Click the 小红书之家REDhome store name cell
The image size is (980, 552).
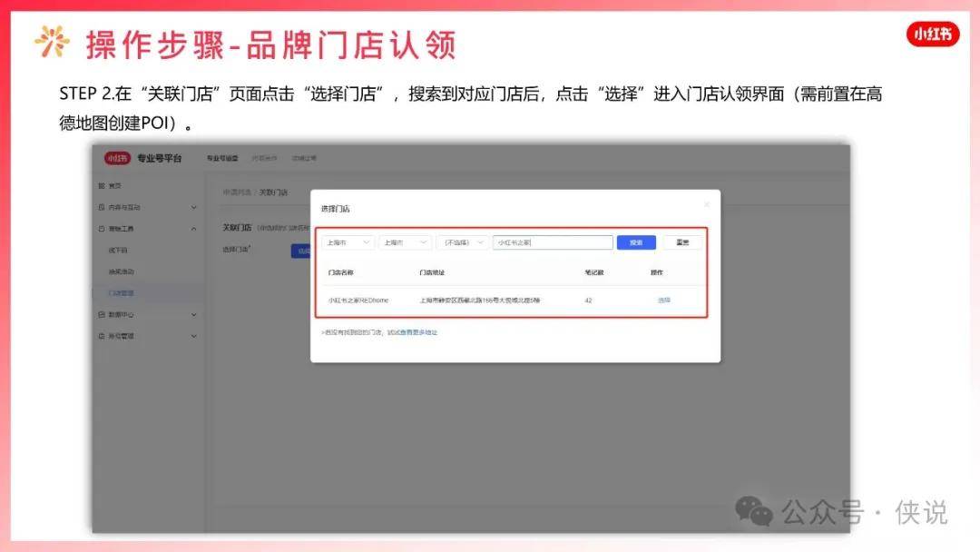(x=358, y=301)
